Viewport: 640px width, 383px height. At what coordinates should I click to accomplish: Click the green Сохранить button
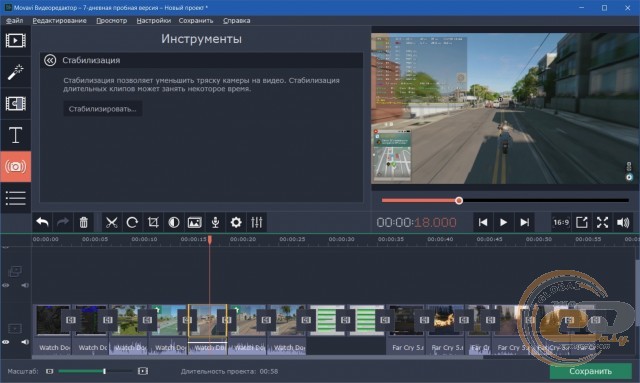(x=590, y=371)
